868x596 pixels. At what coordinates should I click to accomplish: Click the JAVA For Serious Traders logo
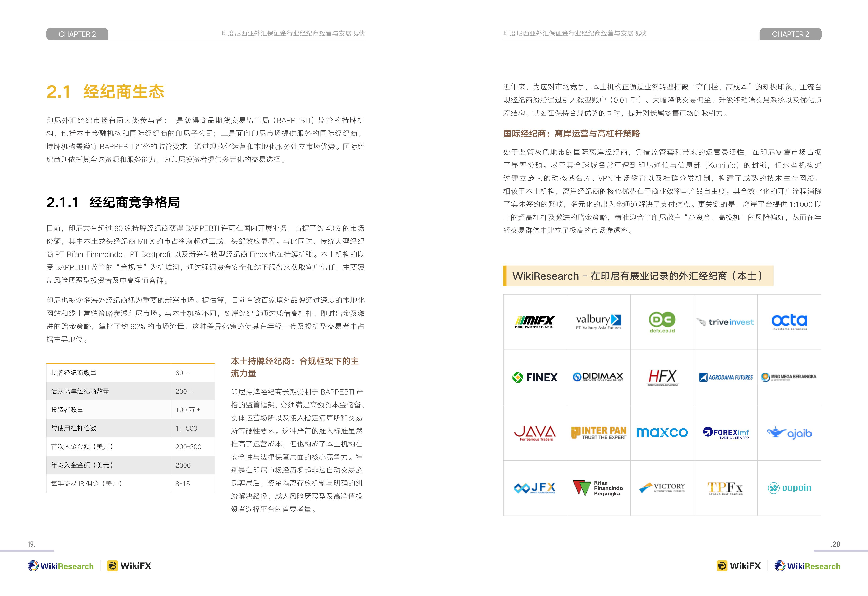[535, 433]
